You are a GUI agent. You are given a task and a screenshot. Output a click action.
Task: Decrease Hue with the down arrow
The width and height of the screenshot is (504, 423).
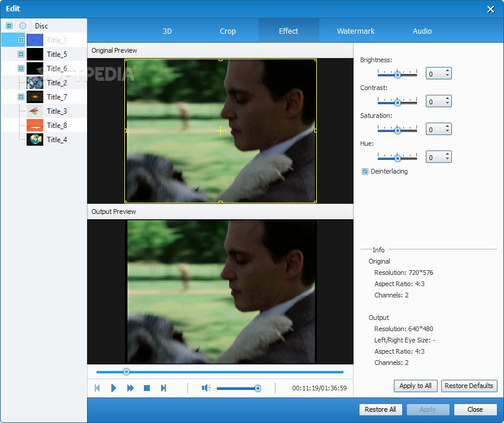point(447,159)
